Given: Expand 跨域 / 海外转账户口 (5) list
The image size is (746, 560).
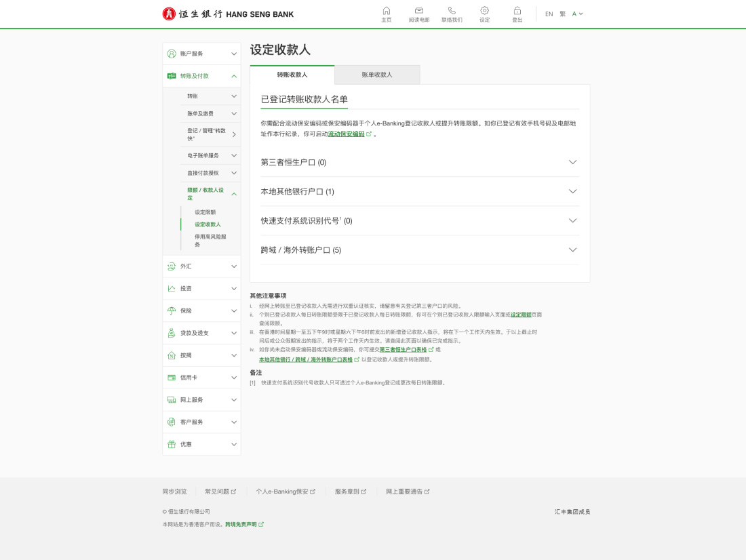Looking at the screenshot, I should pos(572,249).
